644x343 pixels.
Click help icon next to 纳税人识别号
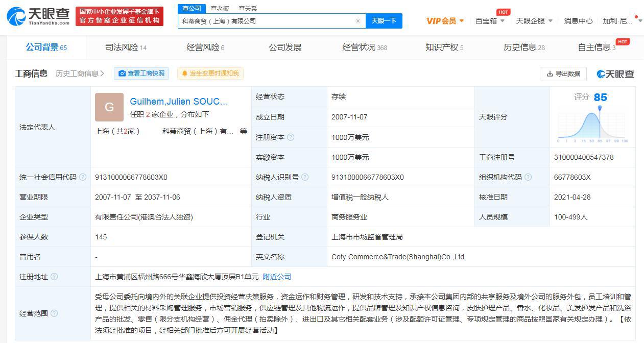click(x=305, y=177)
